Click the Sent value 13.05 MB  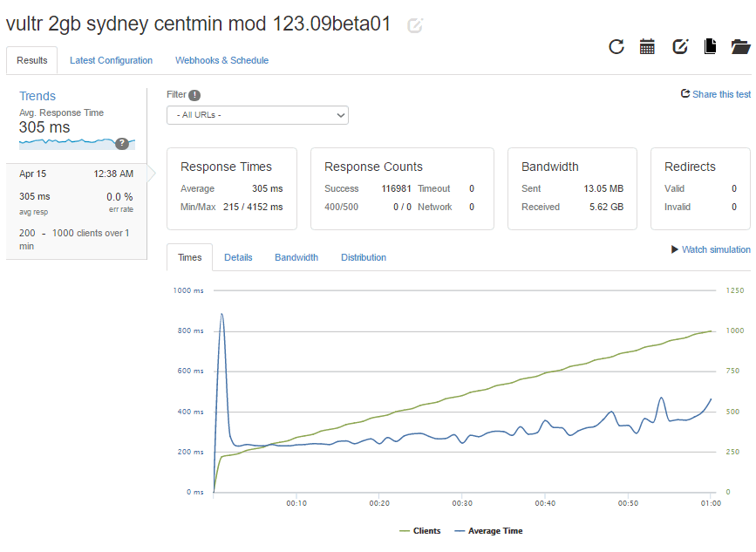tap(603, 188)
